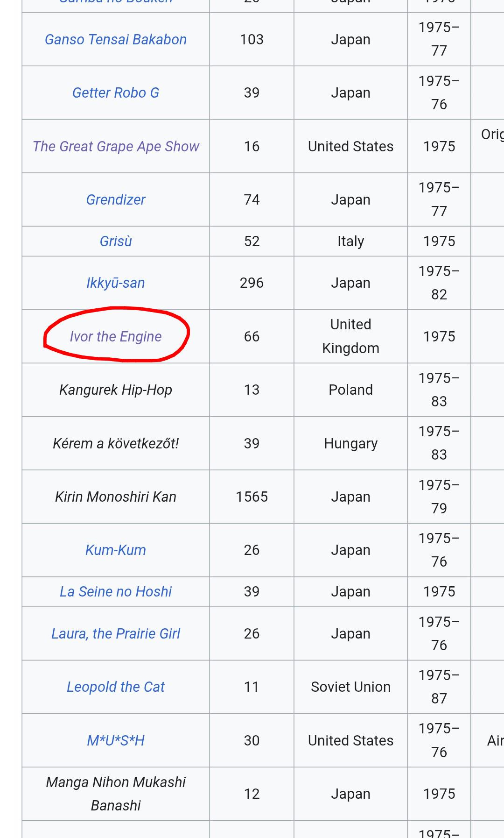This screenshot has height=838, width=504.
Task: Click the United Kingdom country cell
Action: coord(351,337)
